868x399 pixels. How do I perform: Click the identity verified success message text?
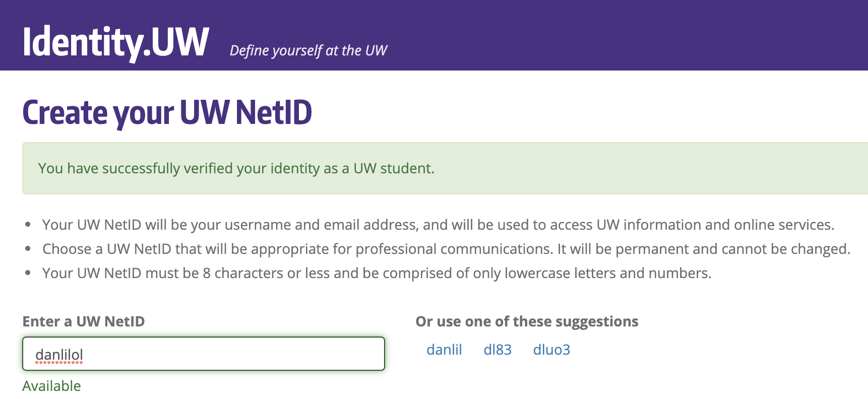(236, 168)
